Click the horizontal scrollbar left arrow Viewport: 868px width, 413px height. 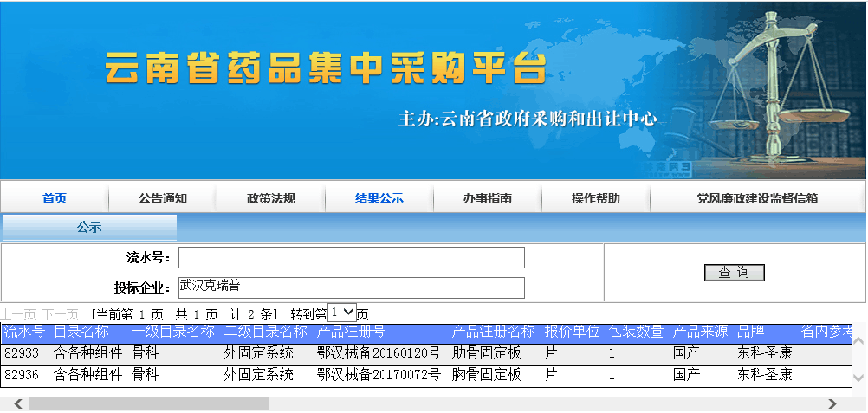[x=16, y=404]
